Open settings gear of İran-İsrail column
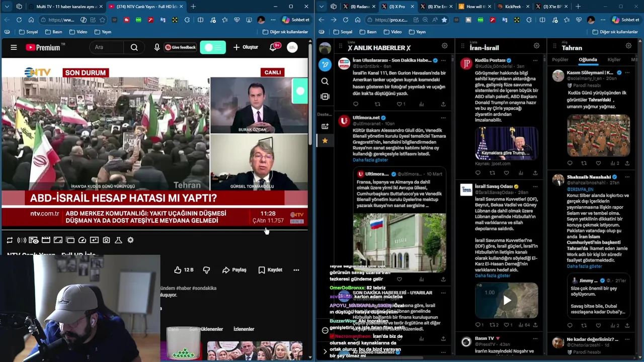Image resolution: width=644 pixels, height=362 pixels. click(x=536, y=46)
